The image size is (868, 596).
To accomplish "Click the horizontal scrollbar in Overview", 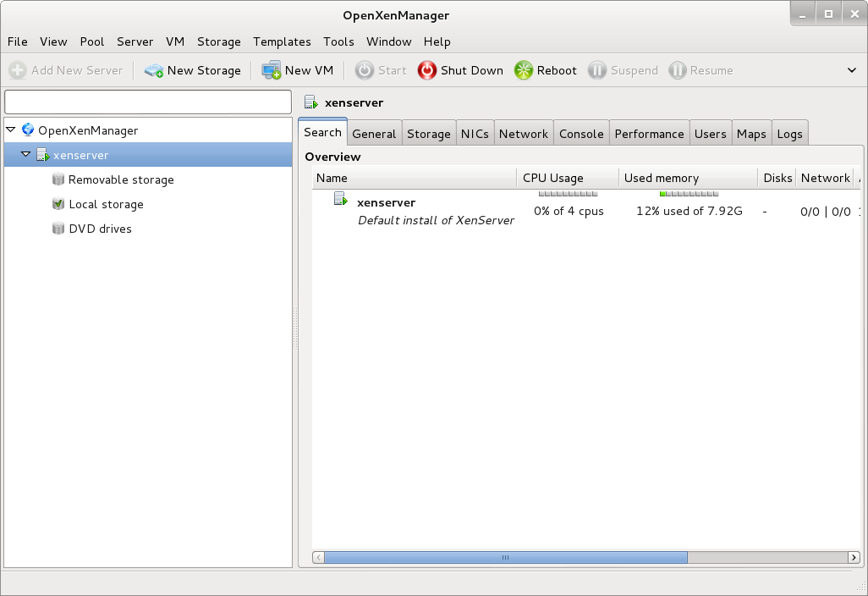I will pyautogui.click(x=505, y=557).
